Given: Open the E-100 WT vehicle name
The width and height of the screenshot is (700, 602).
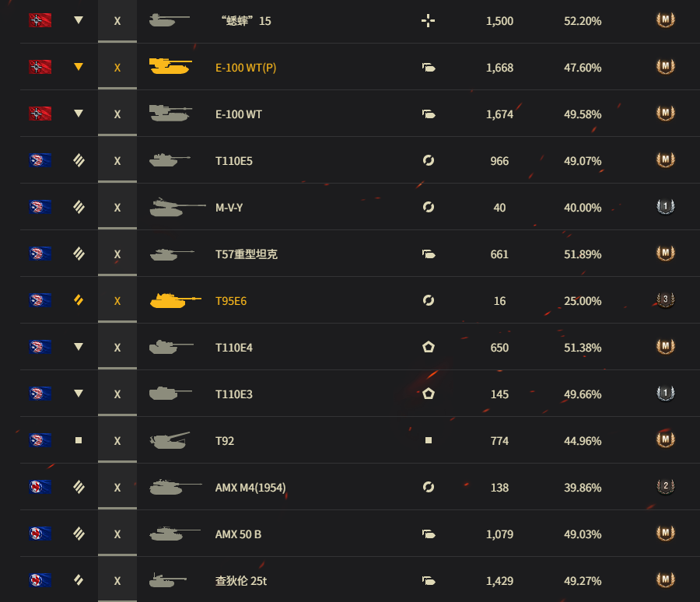Looking at the screenshot, I should (239, 114).
